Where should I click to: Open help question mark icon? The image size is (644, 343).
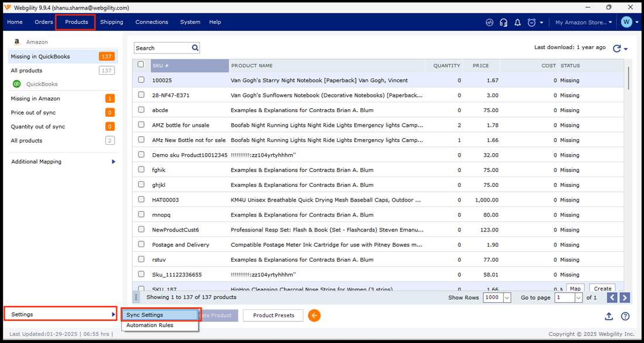click(625, 316)
